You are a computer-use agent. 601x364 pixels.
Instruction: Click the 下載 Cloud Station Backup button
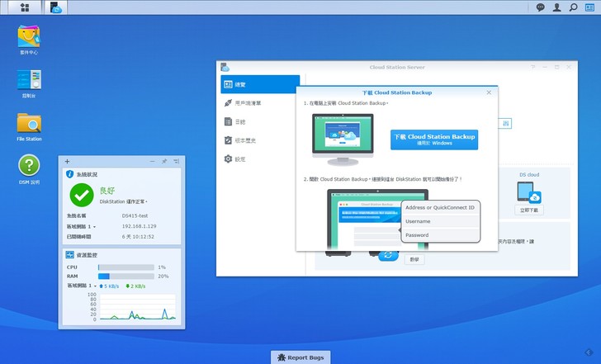pos(433,139)
